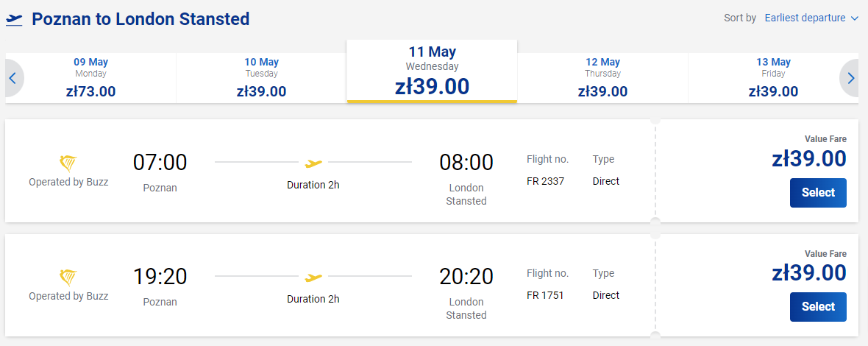This screenshot has width=868, height=346.
Task: Click the airplane departure icon beside the route title
Action: point(15,19)
